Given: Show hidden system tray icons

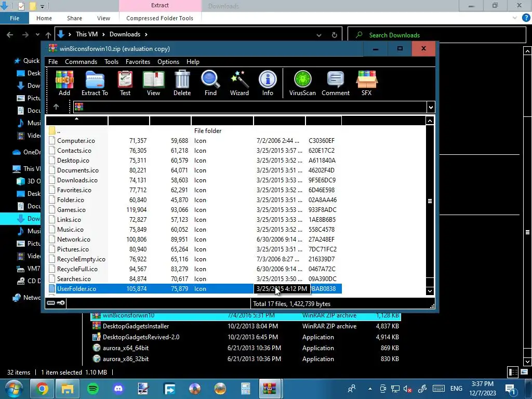Looking at the screenshot, I should 370,389.
